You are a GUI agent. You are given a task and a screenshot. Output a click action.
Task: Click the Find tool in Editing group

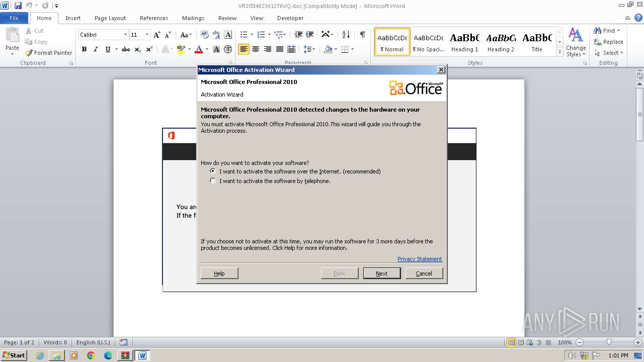605,31
